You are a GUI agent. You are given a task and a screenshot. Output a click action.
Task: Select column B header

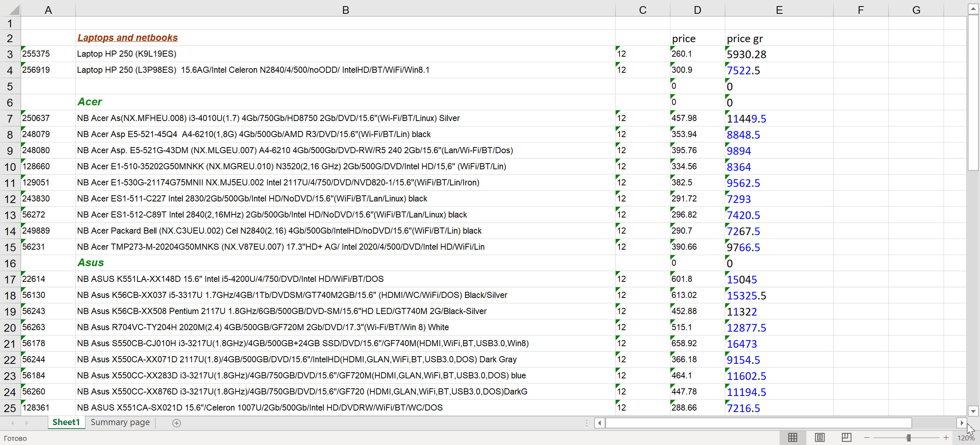[345, 10]
